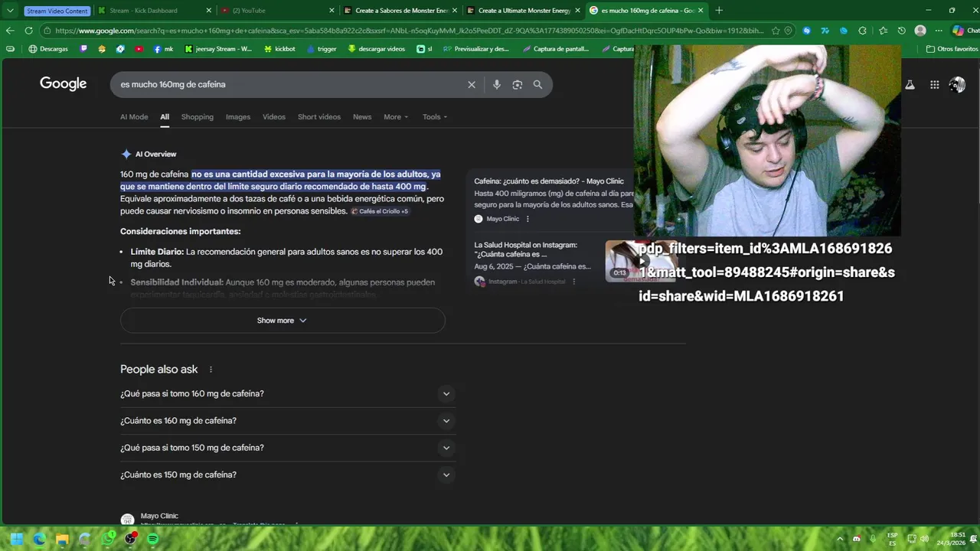Screen dimensions: 980x551
Task: Open Microsoft Edge from the taskbar
Action: [x=39, y=539]
